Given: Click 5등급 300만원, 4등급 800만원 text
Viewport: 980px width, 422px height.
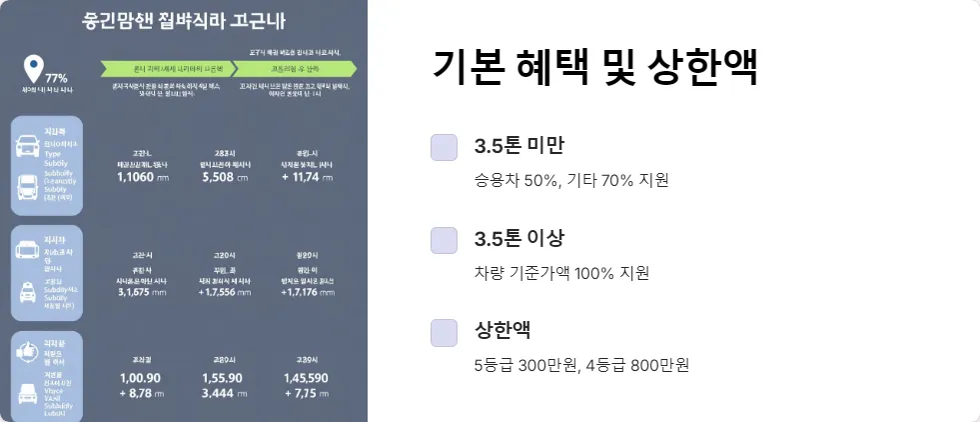Looking at the screenshot, I should [581, 365].
